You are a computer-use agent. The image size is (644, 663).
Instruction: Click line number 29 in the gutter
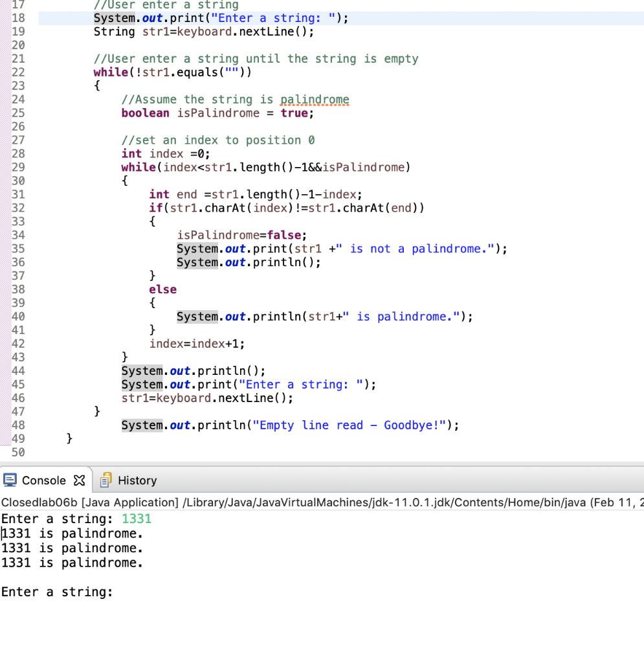(17, 167)
